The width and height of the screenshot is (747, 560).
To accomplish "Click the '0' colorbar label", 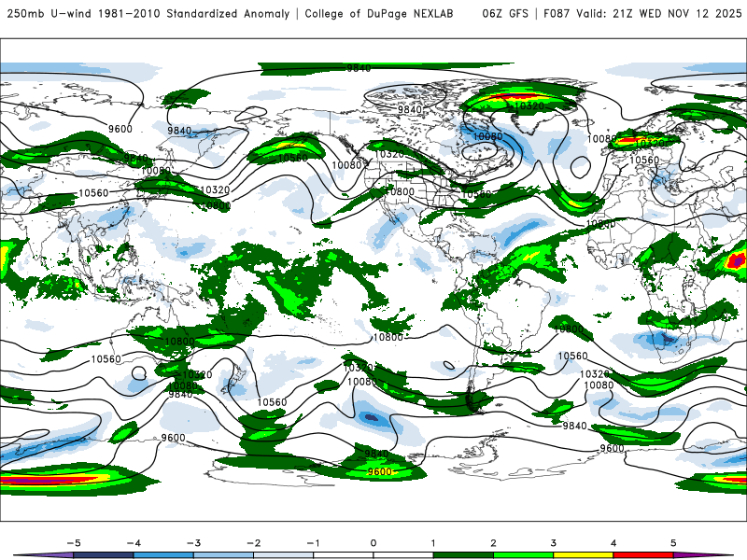I will [373, 543].
